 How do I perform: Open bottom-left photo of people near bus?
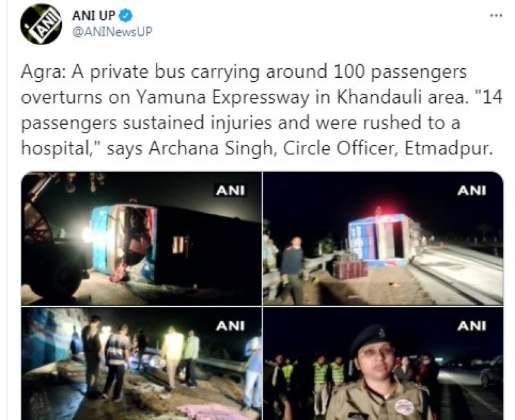pyautogui.click(x=142, y=363)
